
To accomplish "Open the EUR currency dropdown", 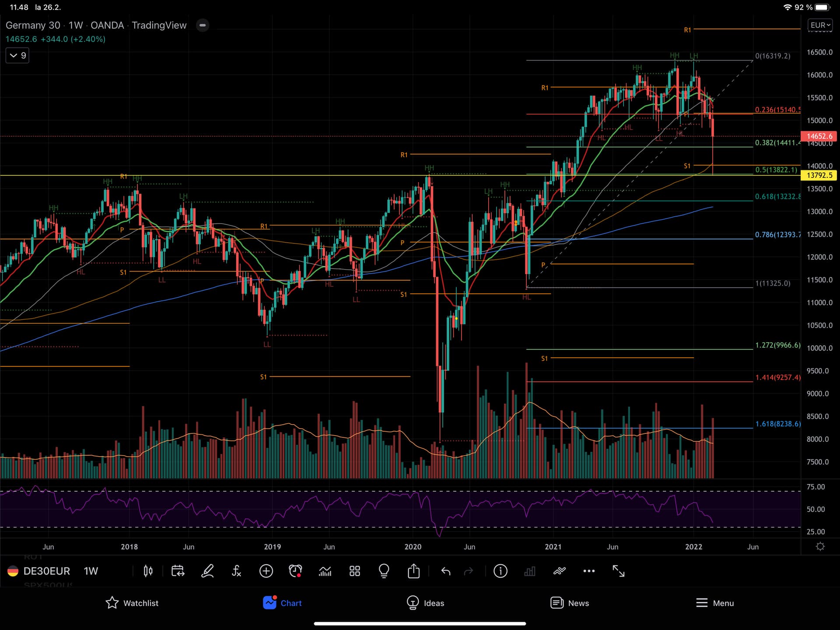I will click(x=820, y=25).
